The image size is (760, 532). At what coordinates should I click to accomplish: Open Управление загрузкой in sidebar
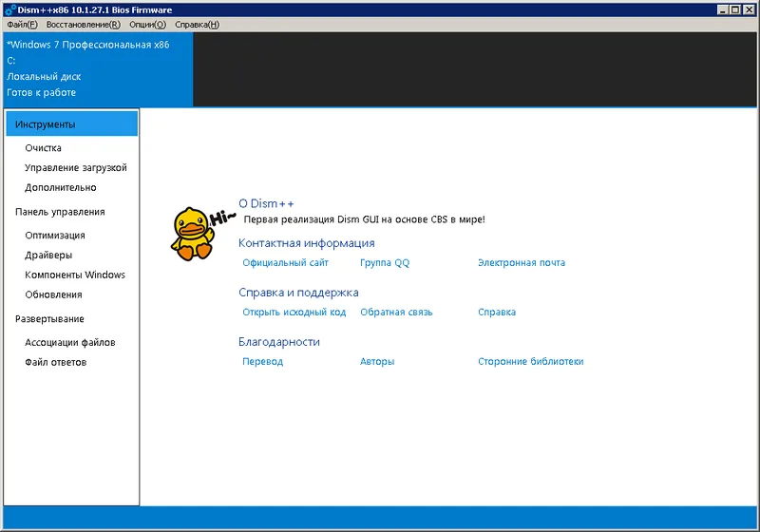pos(76,167)
